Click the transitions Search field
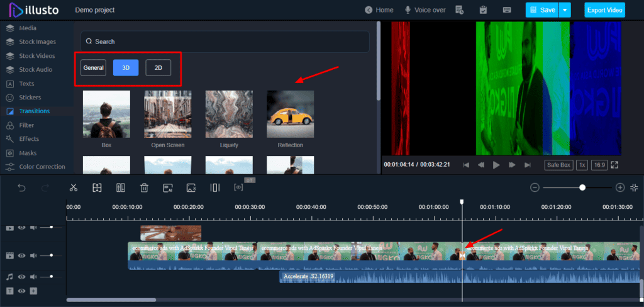The width and height of the screenshot is (644, 307). coord(225,42)
